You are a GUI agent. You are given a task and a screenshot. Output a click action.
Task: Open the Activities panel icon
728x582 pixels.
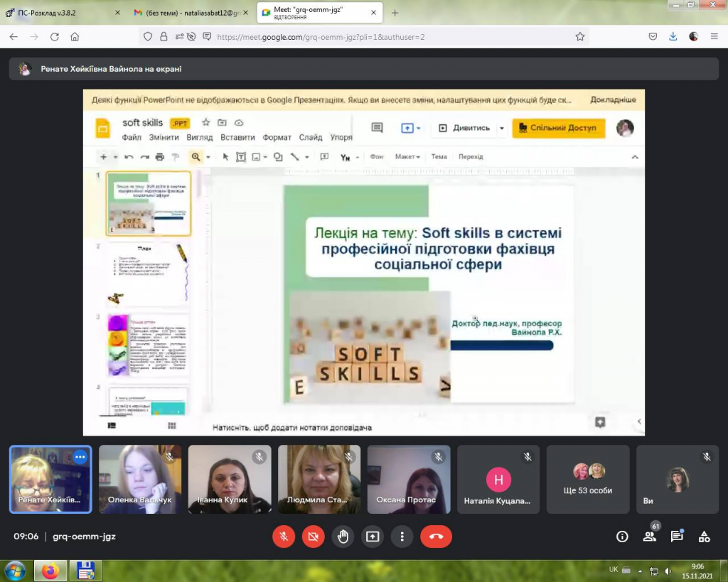point(704,537)
